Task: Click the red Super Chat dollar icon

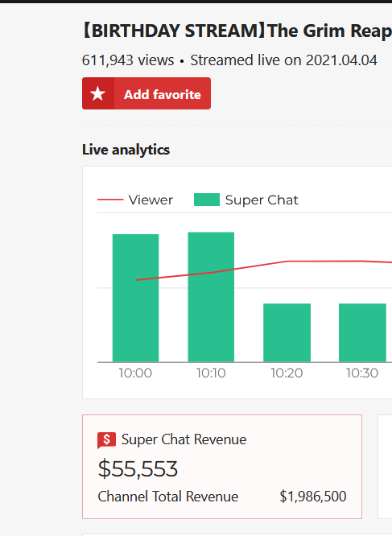Action: coord(106,440)
